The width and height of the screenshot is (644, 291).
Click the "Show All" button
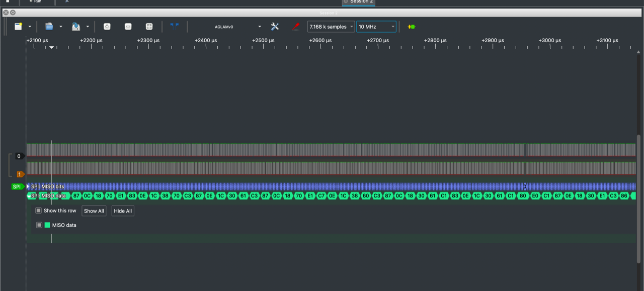pos(94,211)
